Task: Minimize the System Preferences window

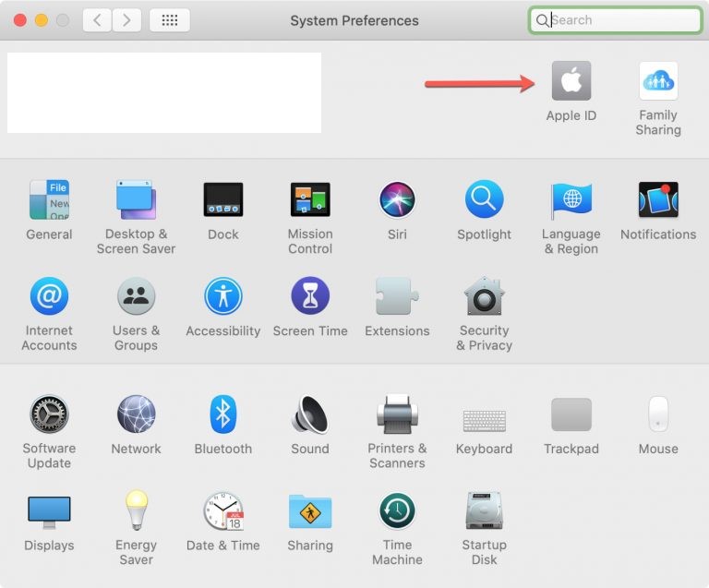Action: [42, 20]
